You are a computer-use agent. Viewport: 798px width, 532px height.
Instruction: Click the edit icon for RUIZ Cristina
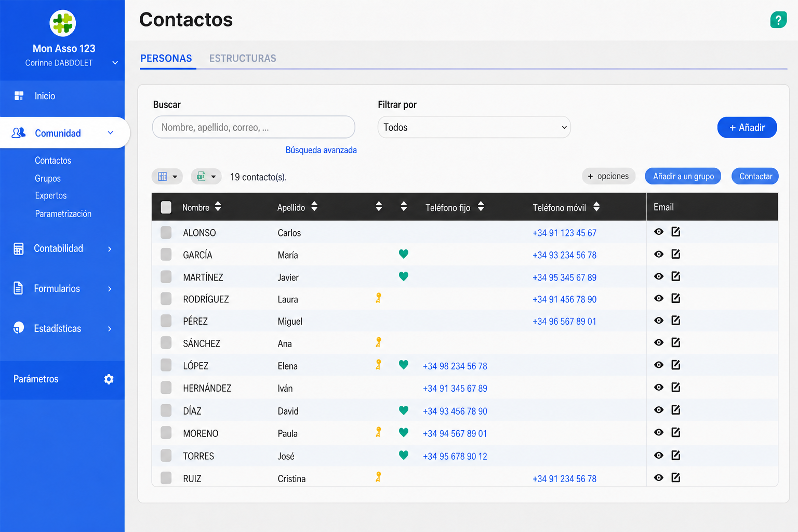(x=675, y=477)
